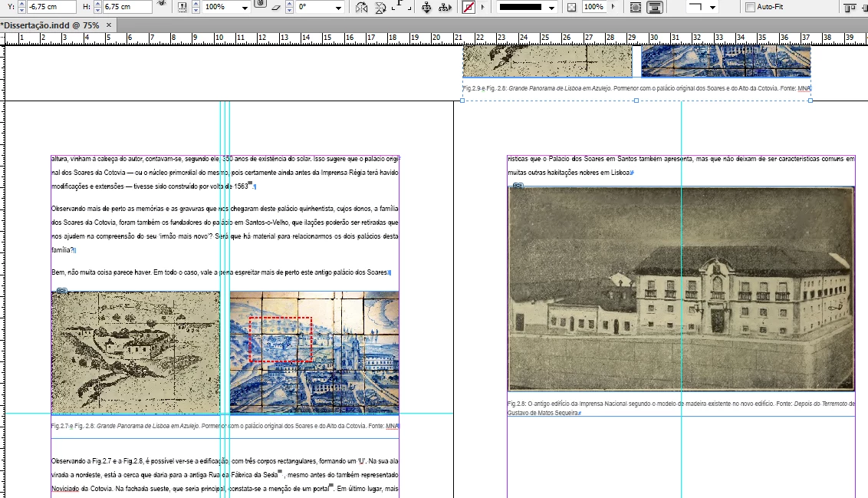Click the H height stepper arrows
This screenshot has width=868, height=498.
click(97, 7)
